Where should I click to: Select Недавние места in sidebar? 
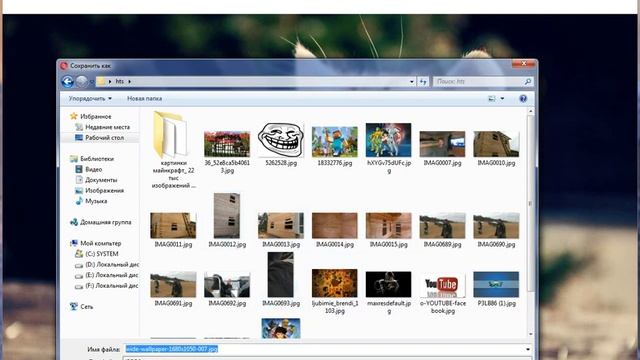point(102,127)
